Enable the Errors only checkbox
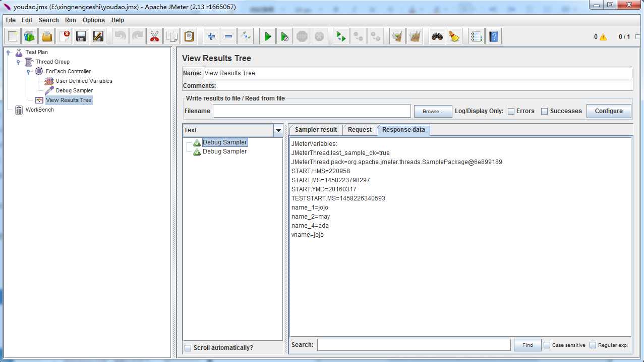The height and width of the screenshot is (362, 644). tap(511, 111)
